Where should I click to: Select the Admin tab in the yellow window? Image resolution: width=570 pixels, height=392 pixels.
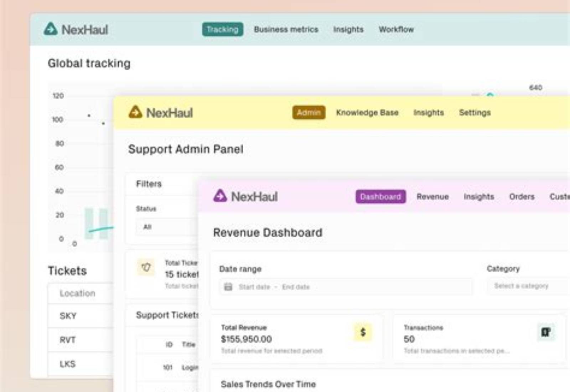[x=309, y=113]
